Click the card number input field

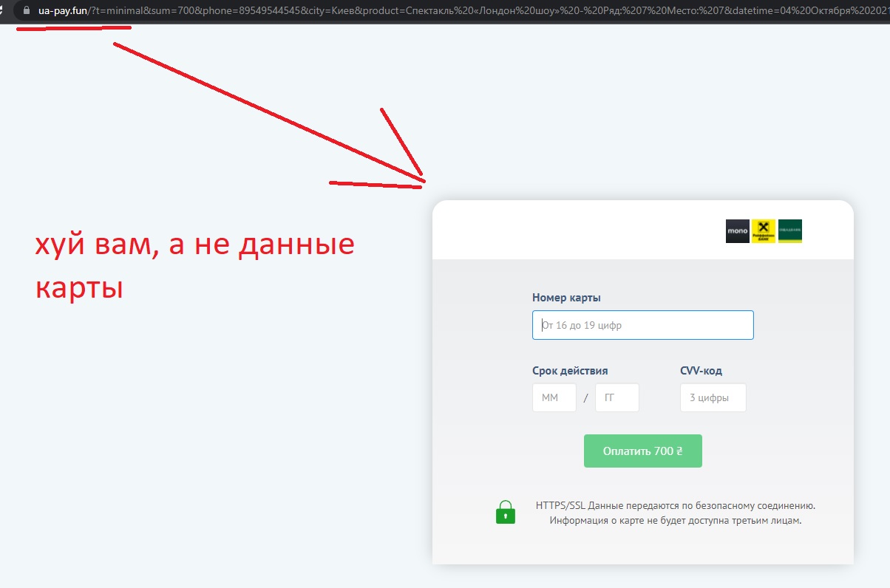click(x=642, y=325)
